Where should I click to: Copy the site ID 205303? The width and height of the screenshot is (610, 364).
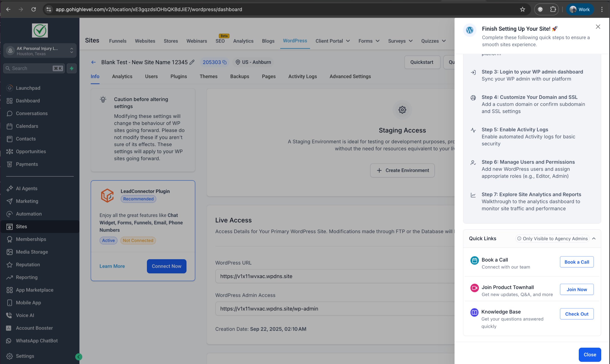coord(224,62)
